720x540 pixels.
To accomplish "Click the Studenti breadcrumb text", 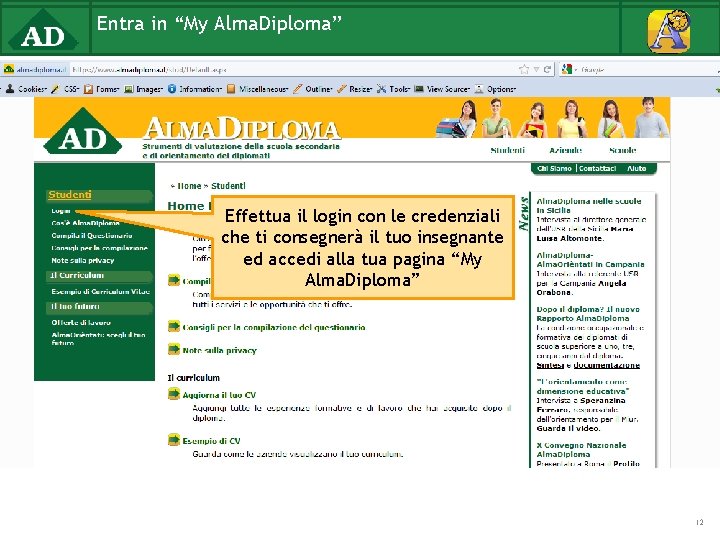I will 228,186.
